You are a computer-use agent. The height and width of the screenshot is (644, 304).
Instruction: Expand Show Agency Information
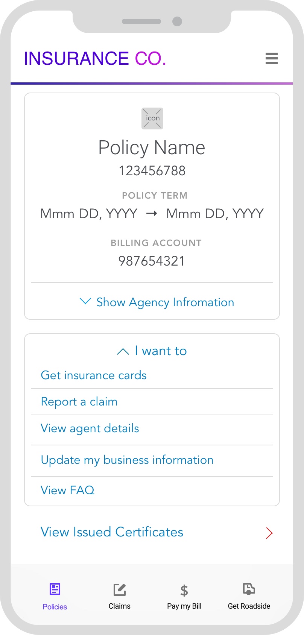click(165, 302)
